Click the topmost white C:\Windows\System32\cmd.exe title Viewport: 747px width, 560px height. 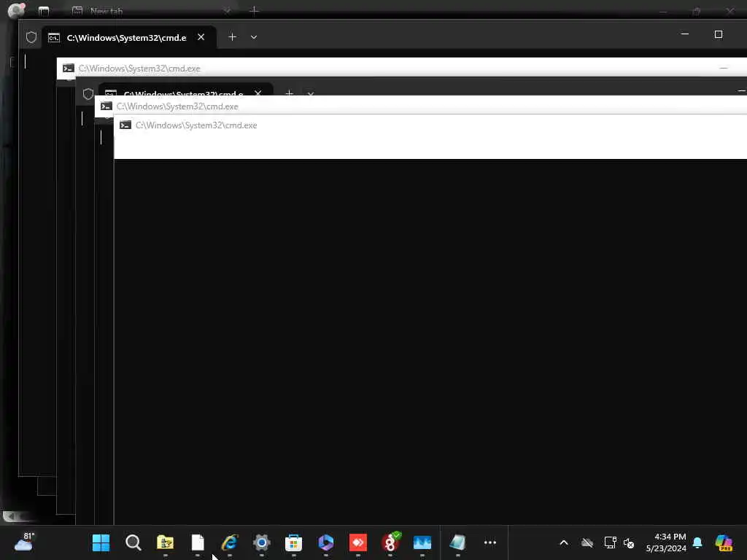coord(139,69)
